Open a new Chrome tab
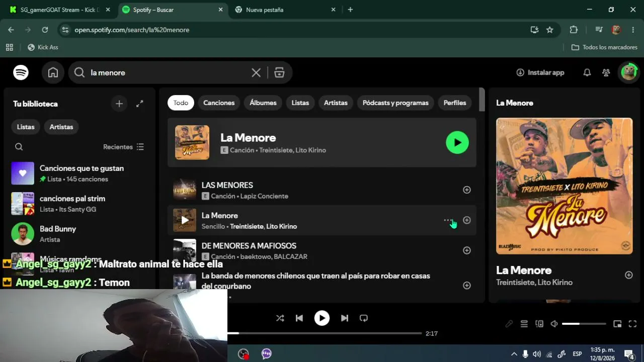The height and width of the screenshot is (362, 644). pos(350,10)
